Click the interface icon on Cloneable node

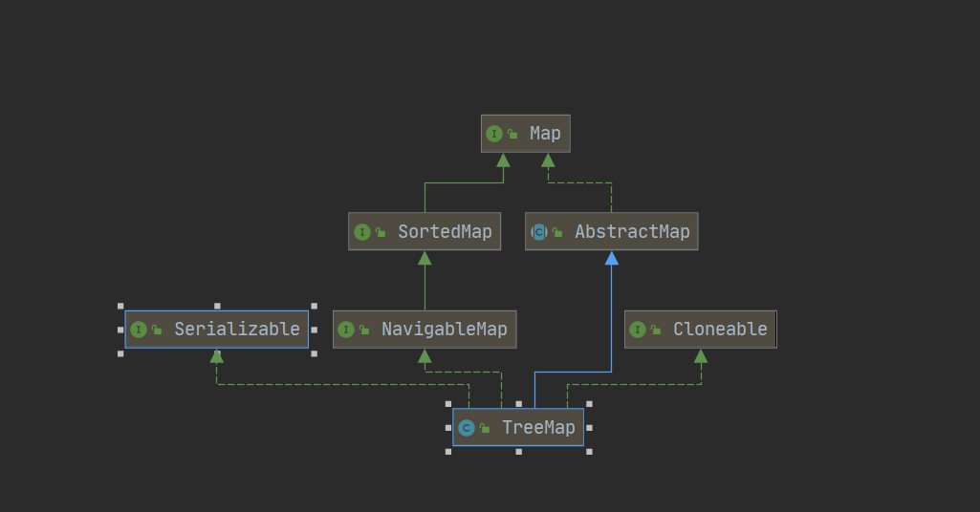pyautogui.click(x=638, y=330)
